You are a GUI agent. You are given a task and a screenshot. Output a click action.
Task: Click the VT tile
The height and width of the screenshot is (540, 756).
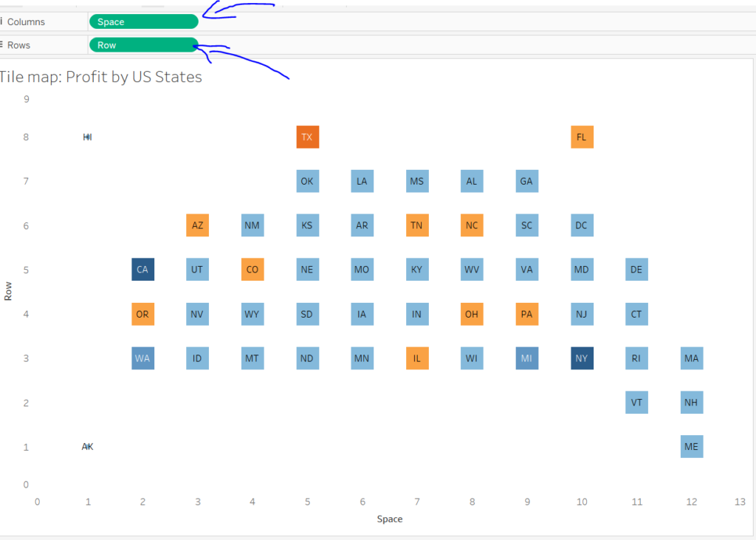636,403
